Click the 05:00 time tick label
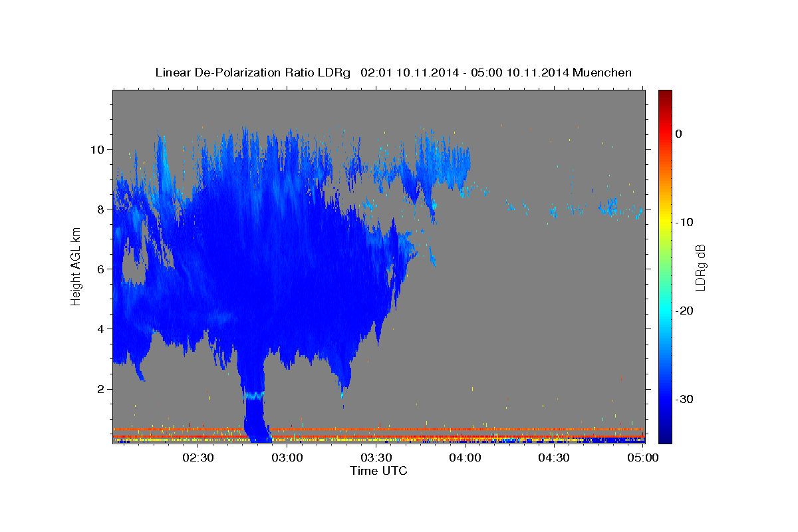Image resolution: width=798 pixels, height=532 pixels. [x=643, y=458]
